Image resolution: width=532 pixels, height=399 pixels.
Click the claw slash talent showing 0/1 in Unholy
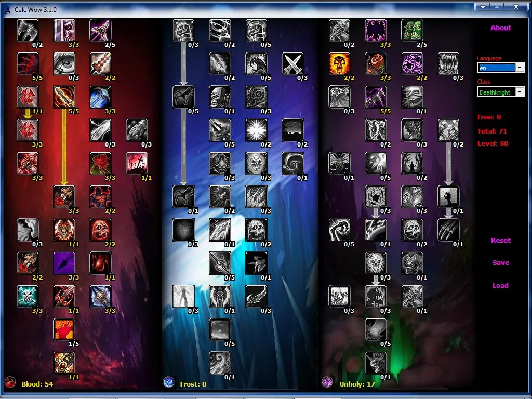tap(448, 230)
